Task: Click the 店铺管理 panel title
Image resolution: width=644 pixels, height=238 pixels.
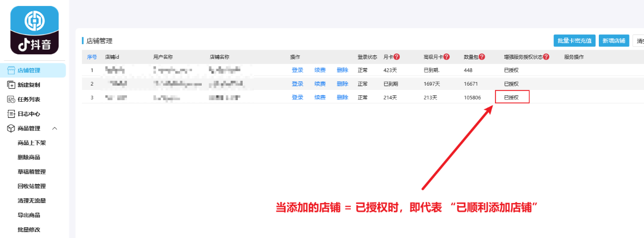Action: point(99,41)
